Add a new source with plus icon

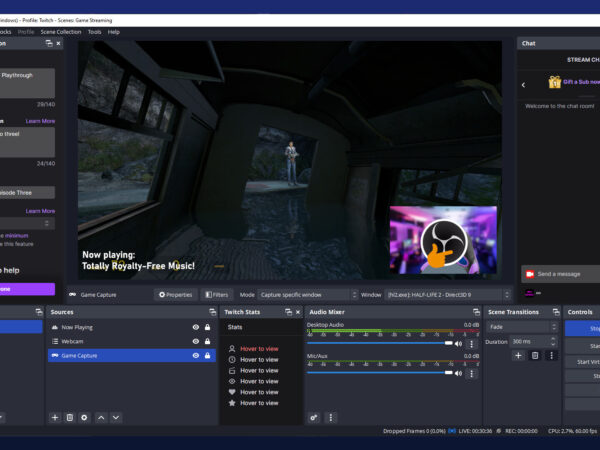click(55, 417)
